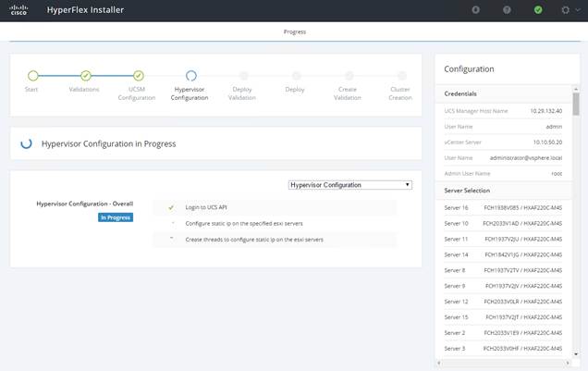588x371 pixels.
Task: Click 'Create threads to configure static ip' row
Action: click(x=275, y=240)
